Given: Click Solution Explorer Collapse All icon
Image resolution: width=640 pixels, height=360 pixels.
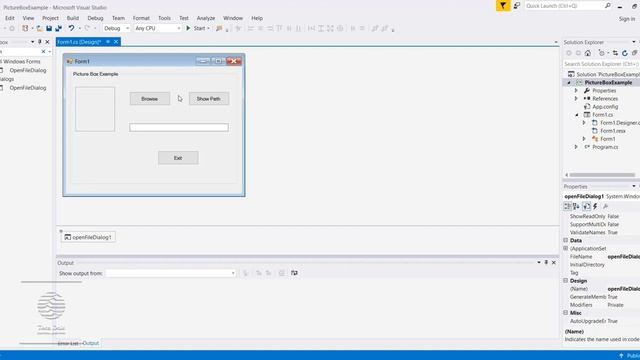Looking at the screenshot, I should coord(634,53).
